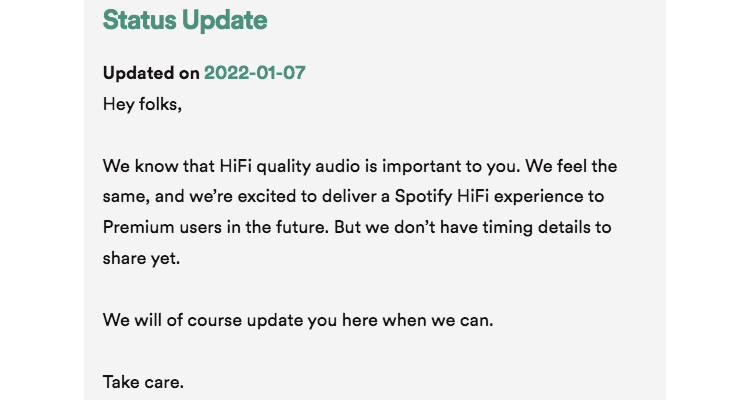This screenshot has height=400, width=750.
Task: Click the bold 'Updated on' label
Action: [151, 73]
